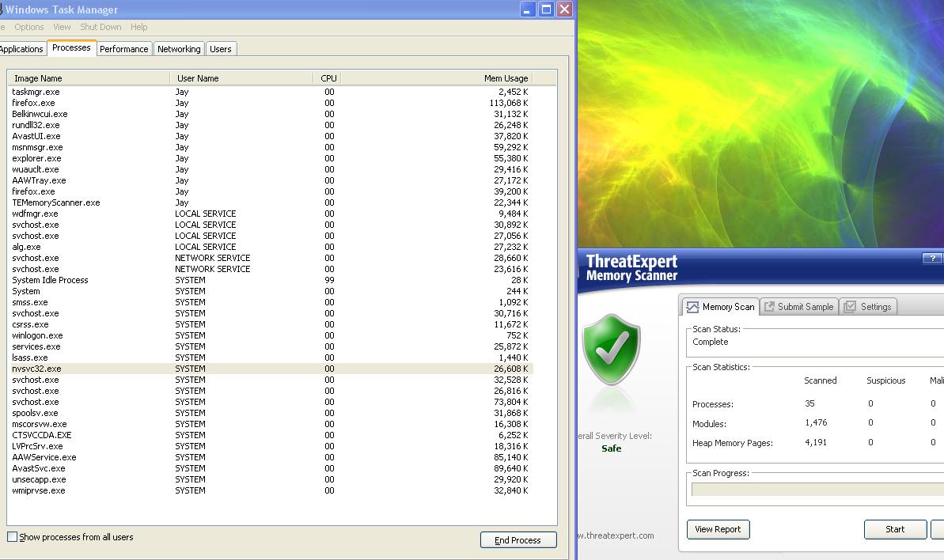Screen dimensions: 944x560
Task: Open ThreatExpert help question mark button
Action: pos(932,259)
